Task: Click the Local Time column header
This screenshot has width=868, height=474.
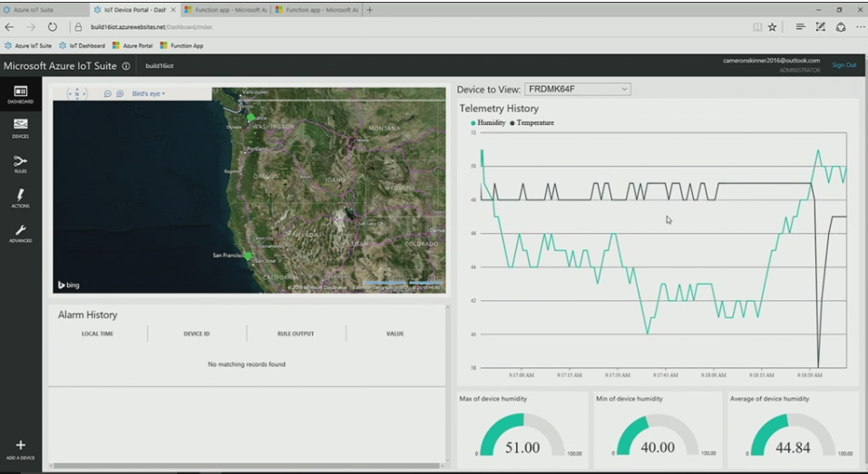Action: pos(97,334)
